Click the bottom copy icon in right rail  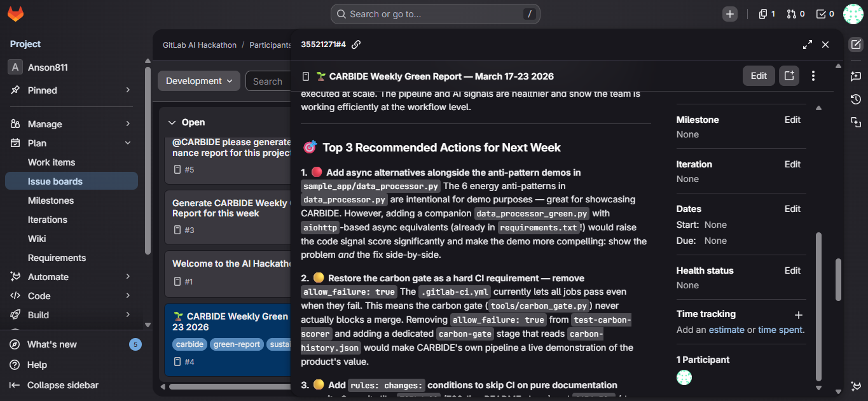click(856, 122)
